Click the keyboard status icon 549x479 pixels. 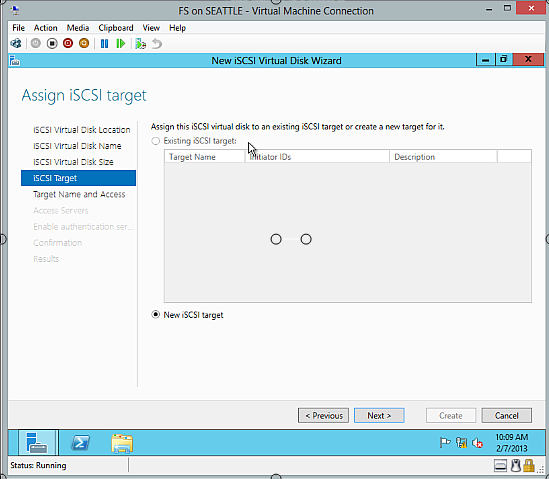click(500, 465)
